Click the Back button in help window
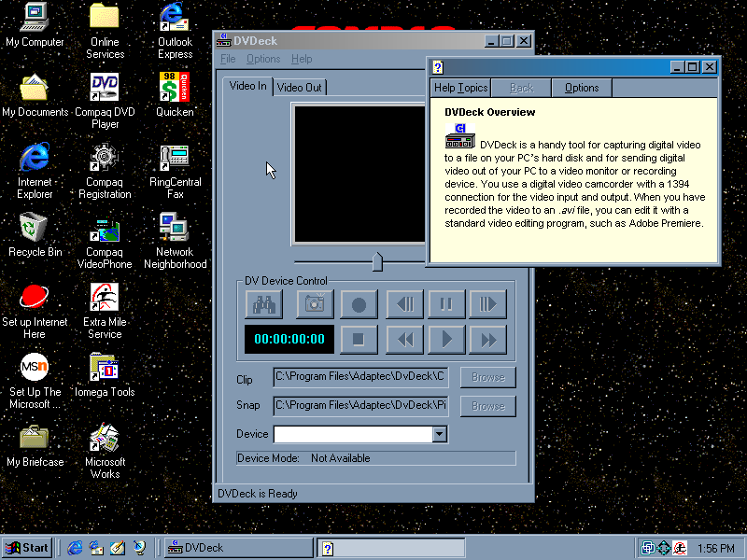 (521, 88)
